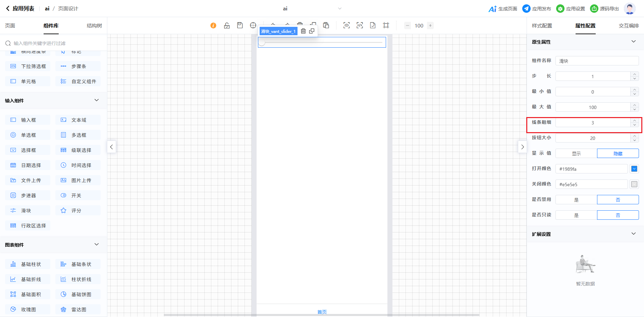Image resolution: width=644 pixels, height=317 pixels.
Task: Delete the slider component via trash icon
Action: tap(303, 31)
